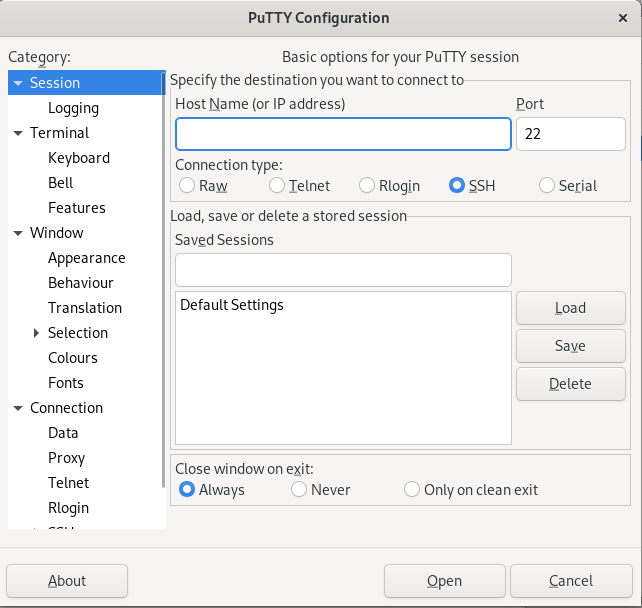
Task: Select Default Settings in saved sessions
Action: coord(232,305)
